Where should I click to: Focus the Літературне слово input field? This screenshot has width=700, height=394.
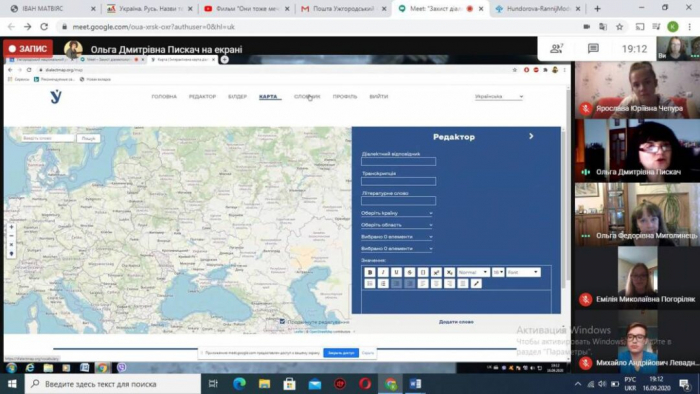pyautogui.click(x=398, y=201)
